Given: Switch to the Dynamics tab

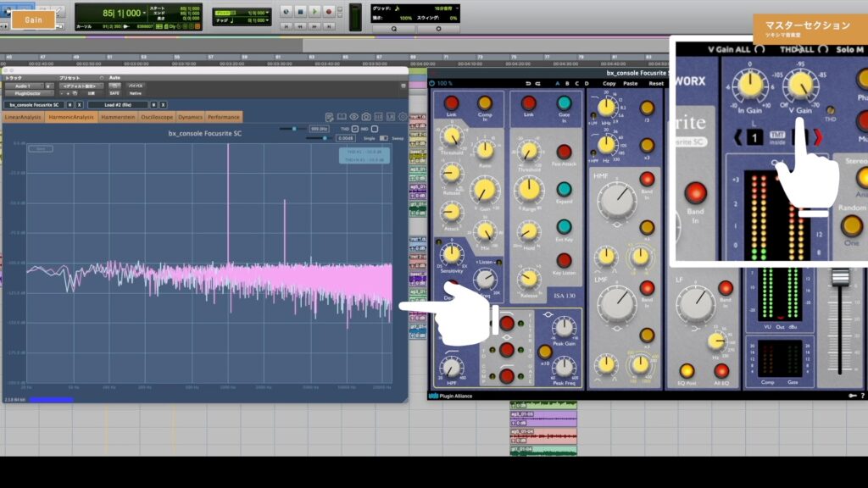Looking at the screenshot, I should tap(191, 117).
